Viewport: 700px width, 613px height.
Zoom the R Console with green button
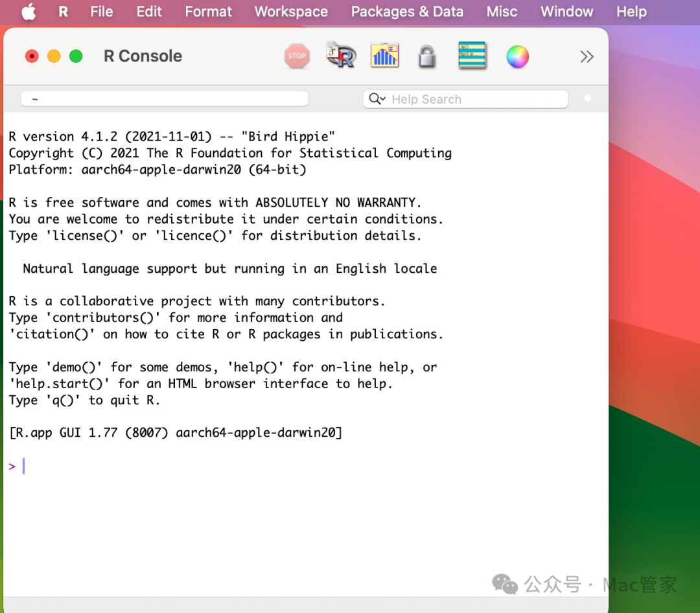point(76,56)
